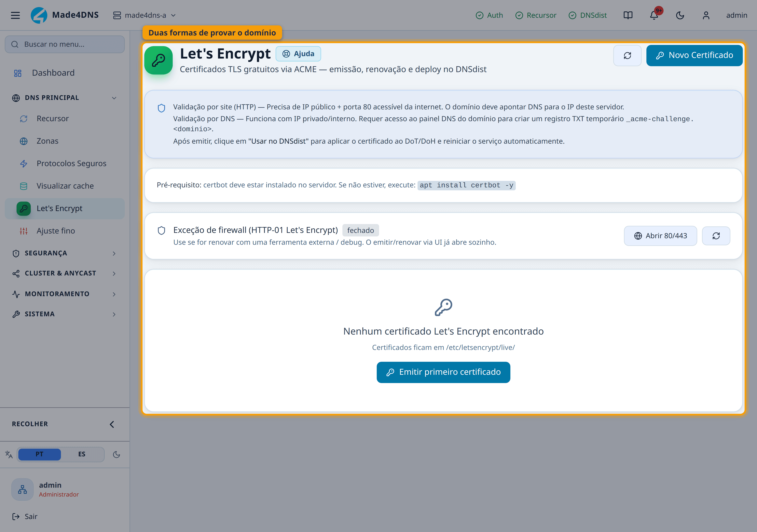
Task: Click the /etc/letsencrypt/live/ path text
Action: pyautogui.click(x=480, y=347)
